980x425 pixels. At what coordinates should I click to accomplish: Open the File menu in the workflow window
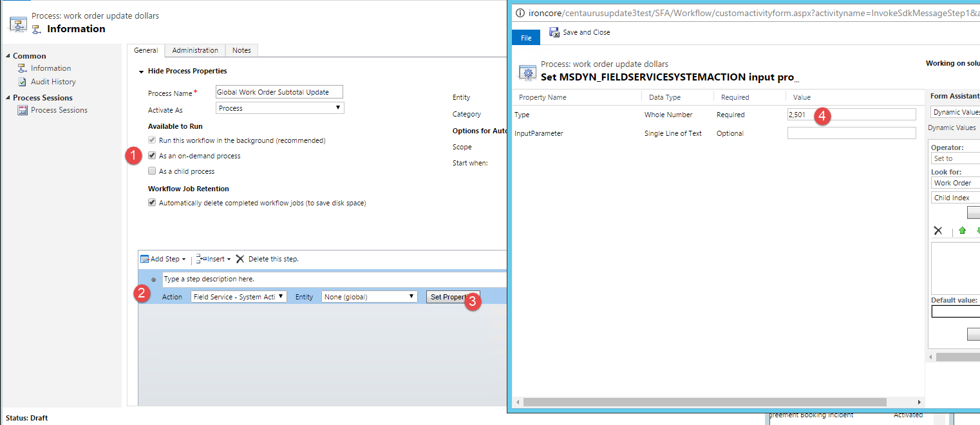click(525, 37)
